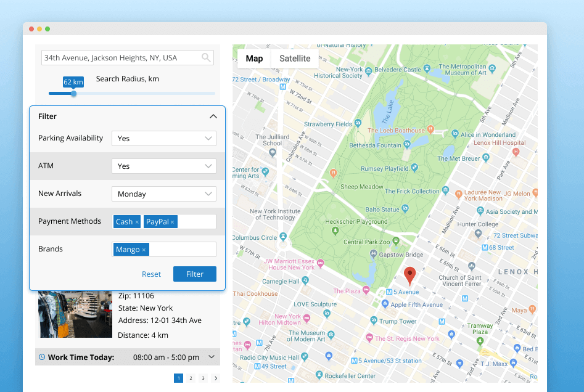Go to results page 1
The height and width of the screenshot is (392, 584).
pyautogui.click(x=178, y=378)
